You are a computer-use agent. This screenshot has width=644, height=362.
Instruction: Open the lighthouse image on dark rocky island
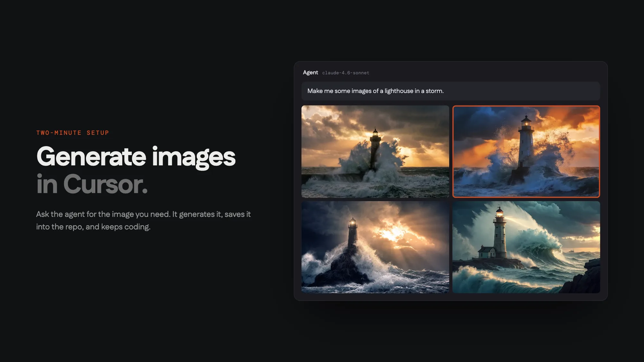(375, 247)
